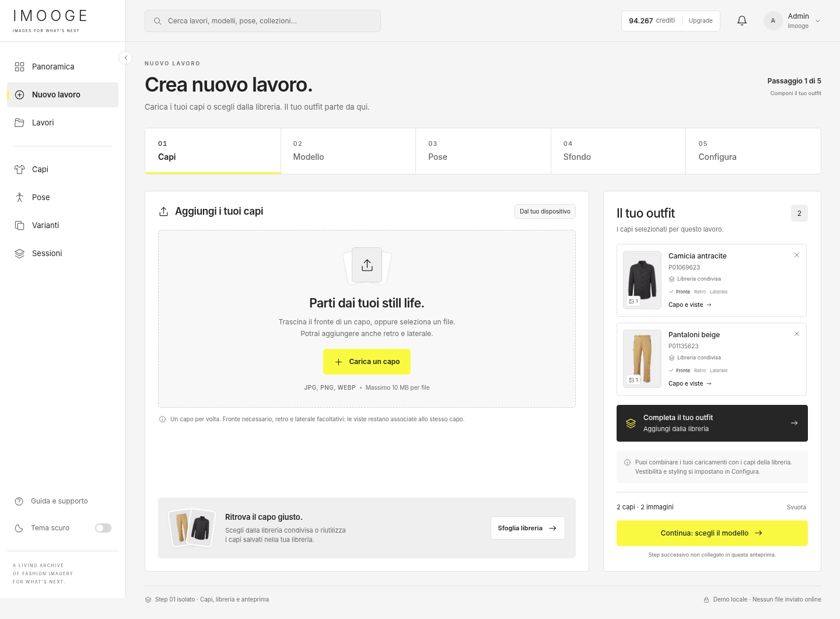
Task: Click the Sfoglia libreria button
Action: [x=527, y=528]
